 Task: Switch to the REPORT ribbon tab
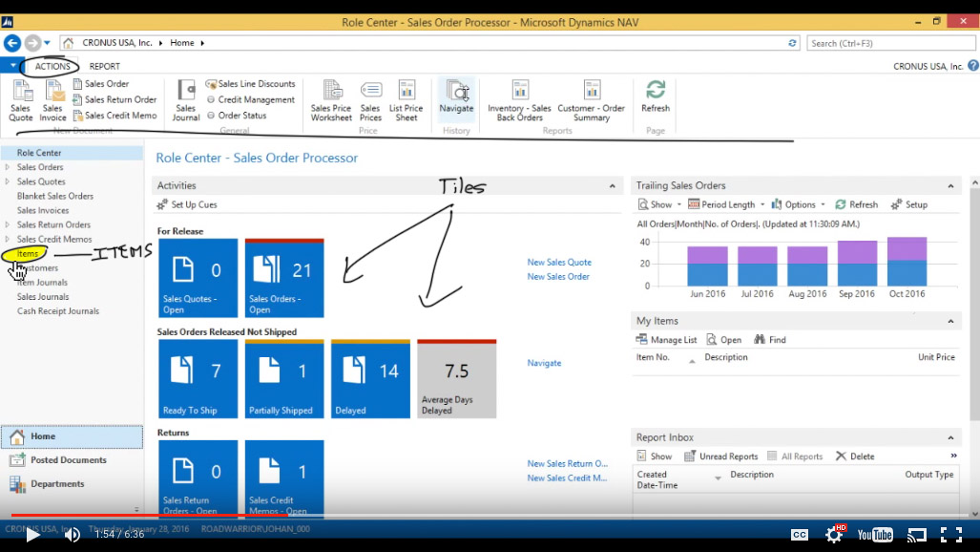tap(104, 66)
